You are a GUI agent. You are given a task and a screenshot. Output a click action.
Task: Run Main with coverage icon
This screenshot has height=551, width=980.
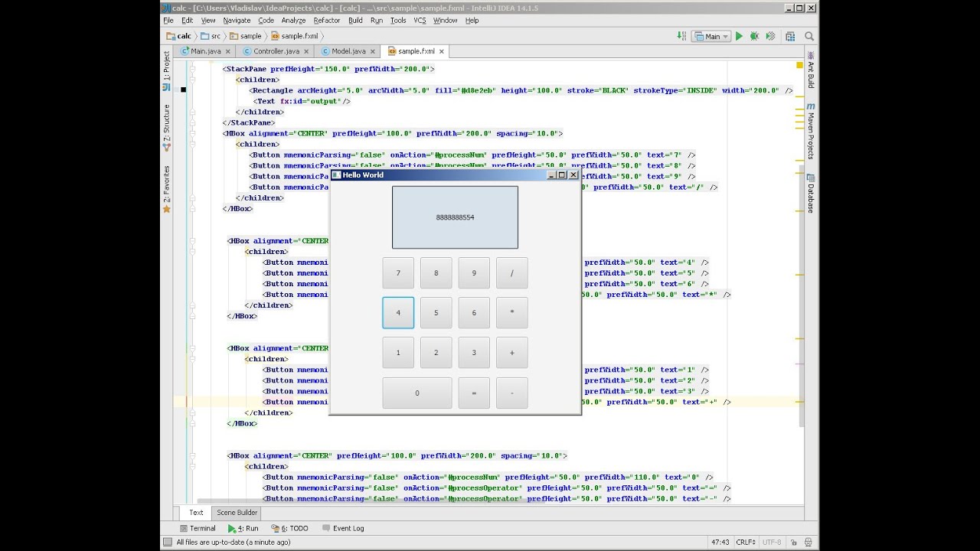point(770,36)
